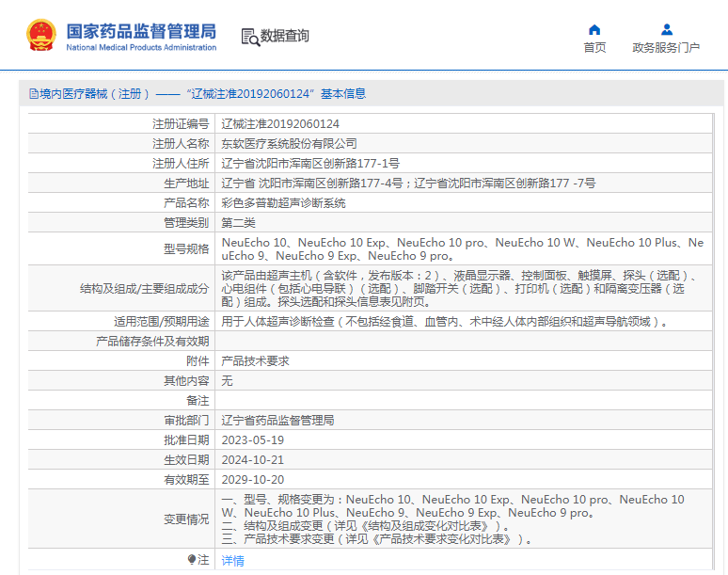
Task: Click expiry date 2029-10-20
Action: 253,480
